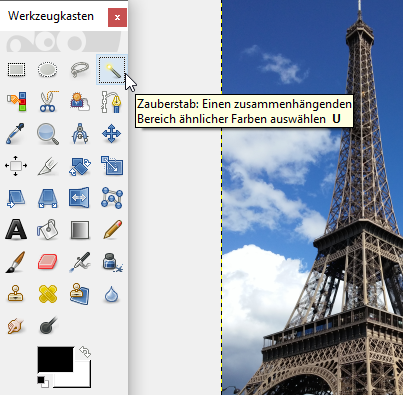The image size is (403, 395).
Task: Select the Foreground Select tool
Action: [80, 102]
